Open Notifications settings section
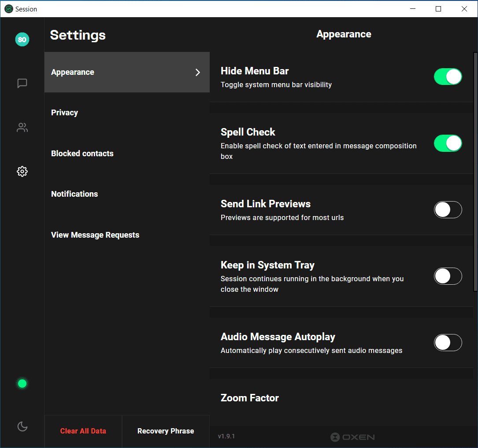This screenshot has height=448, width=478. tap(74, 194)
